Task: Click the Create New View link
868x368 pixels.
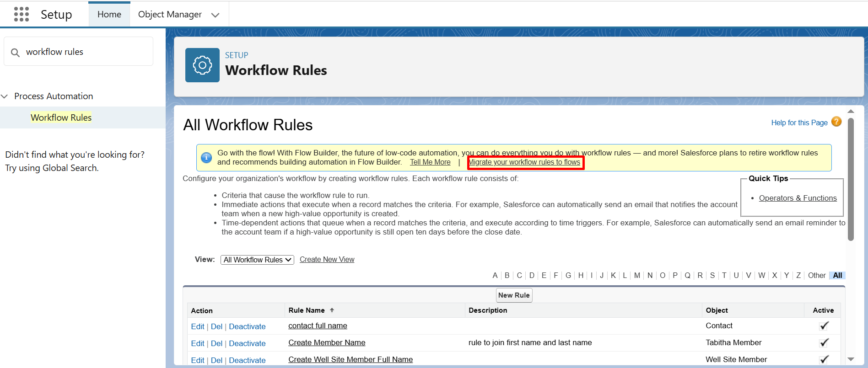Action: click(x=327, y=260)
